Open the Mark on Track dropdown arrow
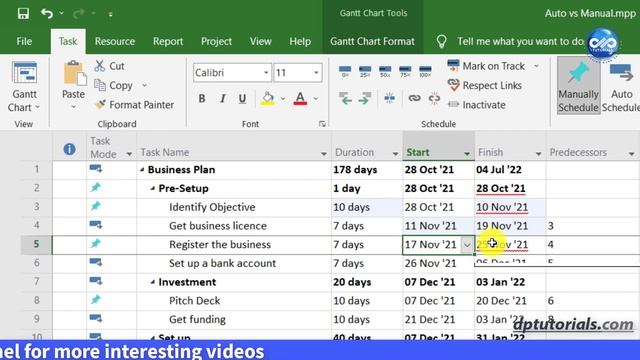Viewport: 640px width, 360px height. point(536,66)
